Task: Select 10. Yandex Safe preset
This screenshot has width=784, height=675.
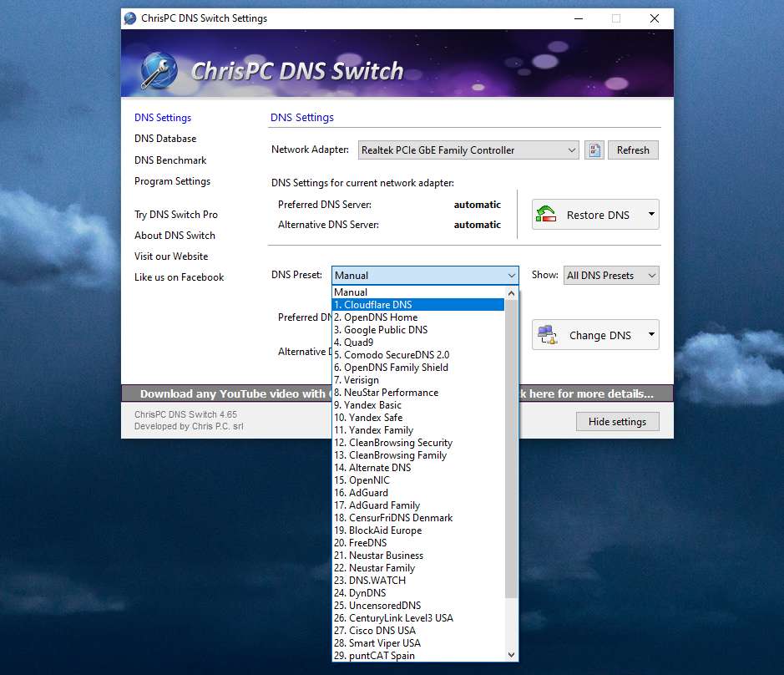Action: (x=418, y=418)
